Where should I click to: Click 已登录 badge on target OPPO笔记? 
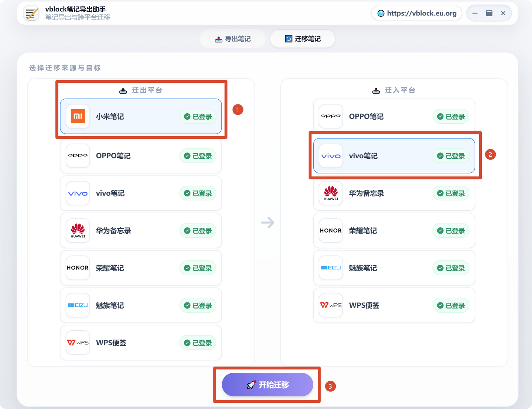[x=451, y=116]
